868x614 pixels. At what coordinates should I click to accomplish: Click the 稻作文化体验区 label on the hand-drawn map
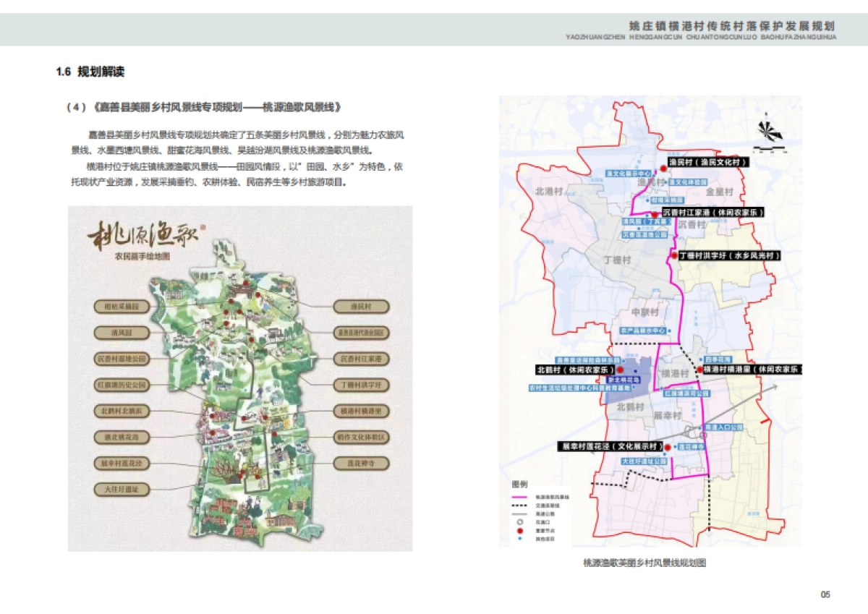(361, 438)
